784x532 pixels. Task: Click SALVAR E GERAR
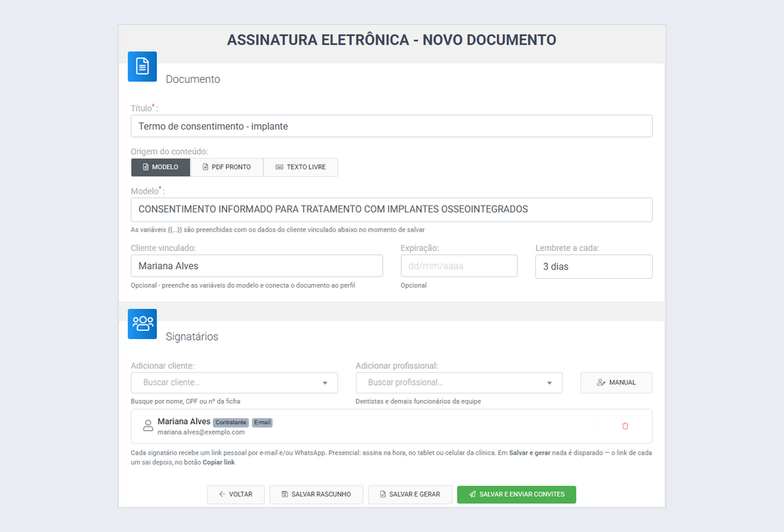410,494
